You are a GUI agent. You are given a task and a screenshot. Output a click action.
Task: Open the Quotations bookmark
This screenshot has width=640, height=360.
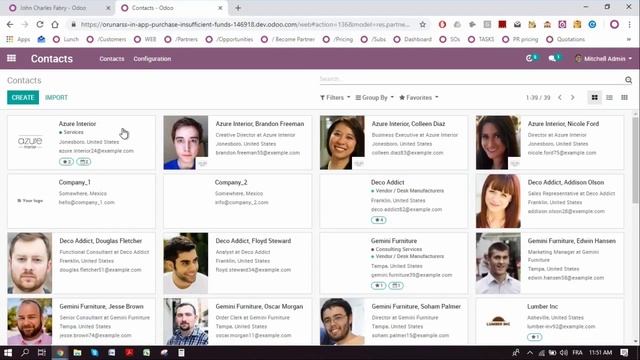(x=566, y=40)
